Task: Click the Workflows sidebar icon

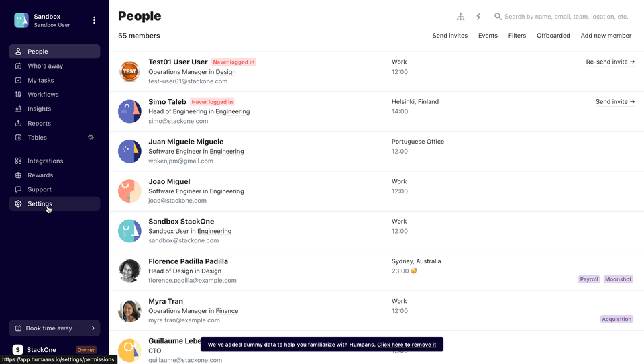Action: [18, 95]
